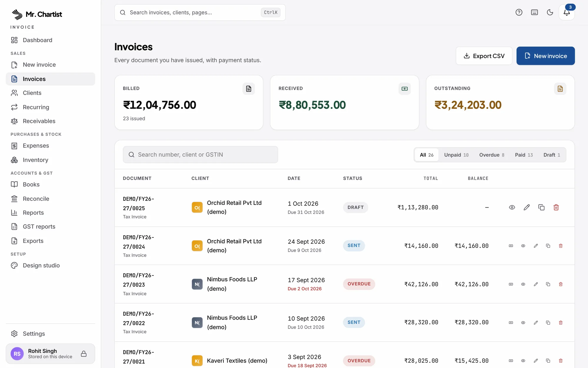The width and height of the screenshot is (588, 368).
Task: Filter invoices by Draft 1
Action: (552, 155)
